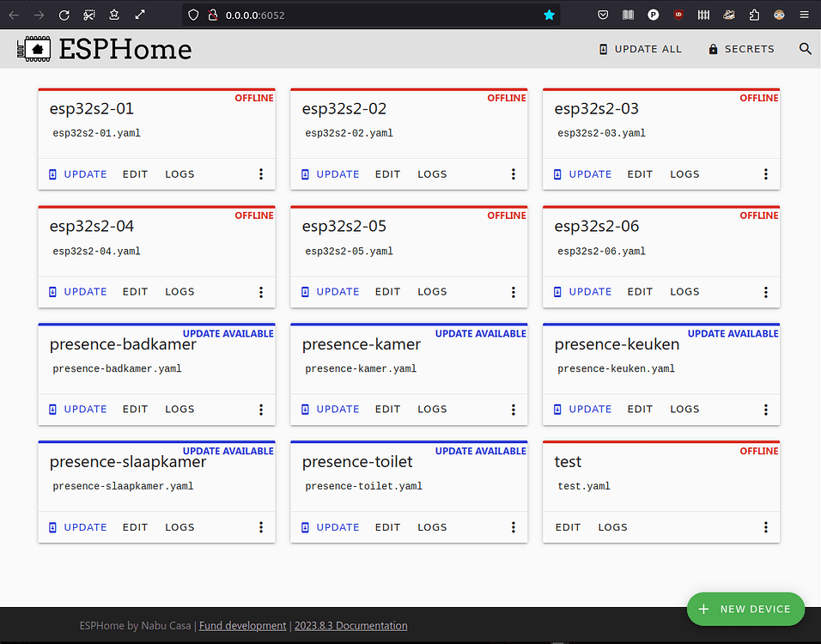Click the reload page icon
Viewport: 821px width, 644px height.
[64, 14]
